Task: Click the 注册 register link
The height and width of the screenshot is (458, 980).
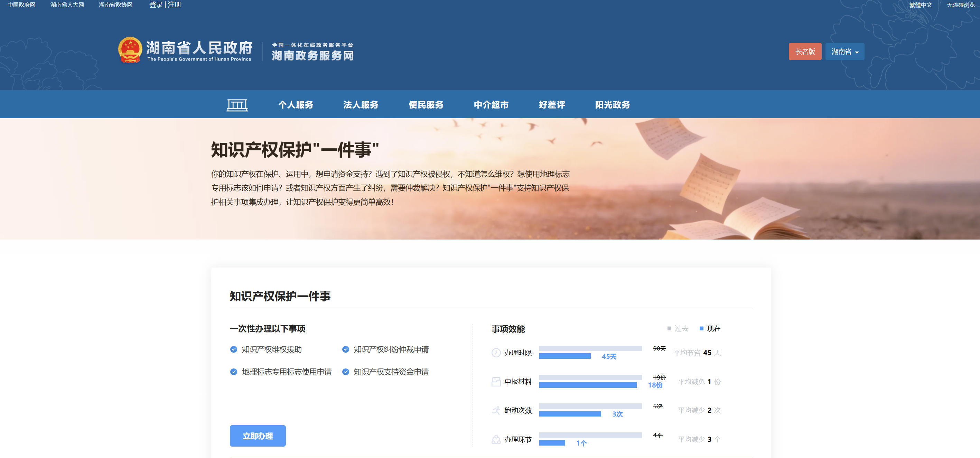Action: (x=174, y=4)
